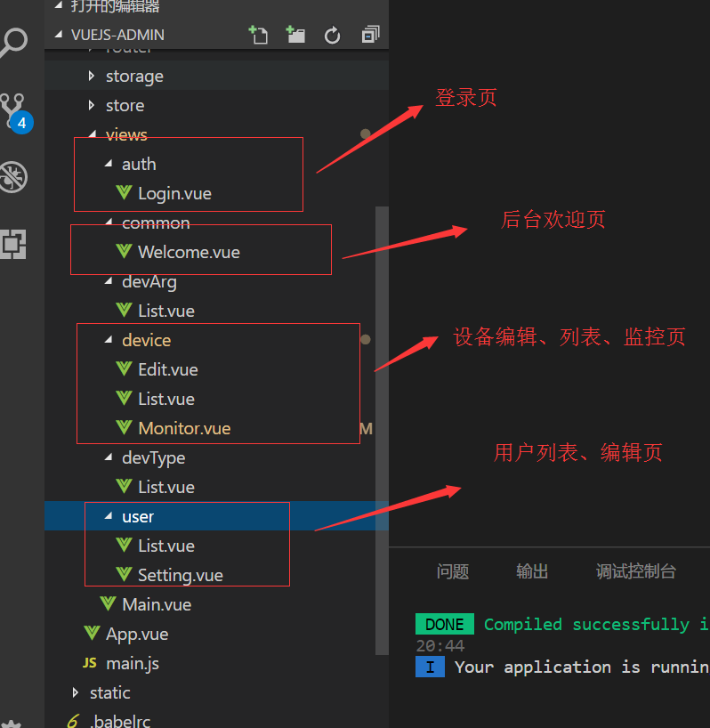Expand the storage folder
The width and height of the screenshot is (710, 728).
pyautogui.click(x=133, y=77)
